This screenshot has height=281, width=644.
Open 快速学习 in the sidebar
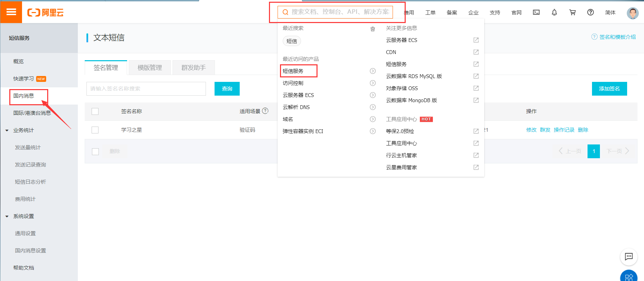point(23,79)
